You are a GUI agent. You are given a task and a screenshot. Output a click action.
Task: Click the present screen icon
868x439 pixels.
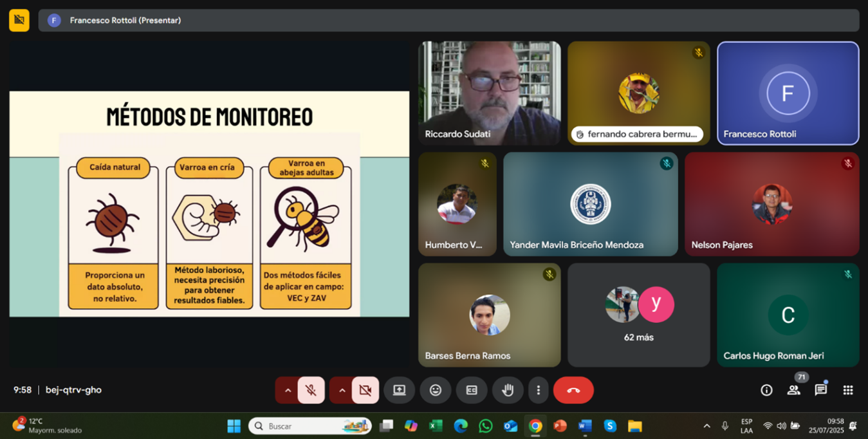pyautogui.click(x=399, y=390)
